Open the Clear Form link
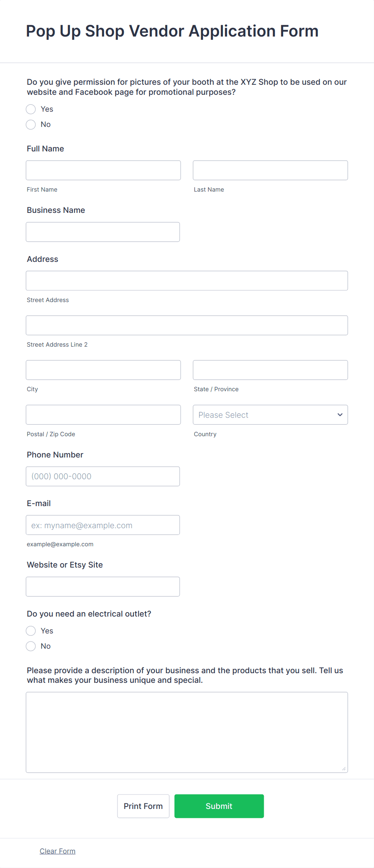Viewport: 374px width, 868px height. pyautogui.click(x=57, y=851)
